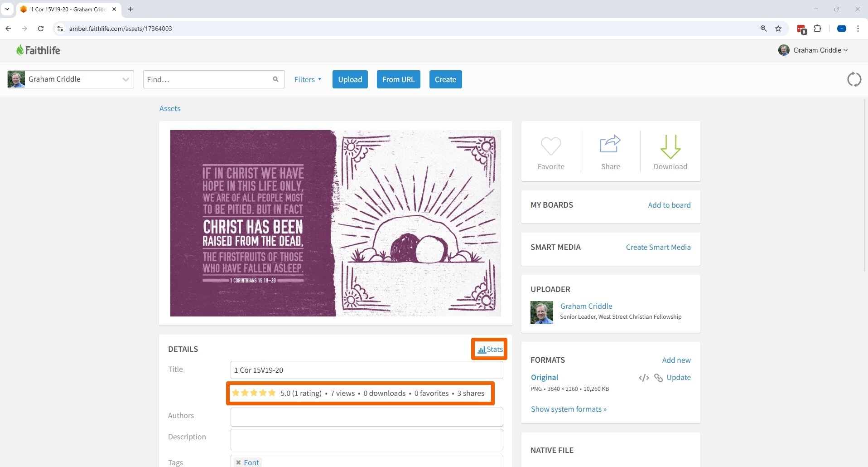This screenshot has height=467, width=868.
Task: Expand Show system formats
Action: click(x=569, y=409)
